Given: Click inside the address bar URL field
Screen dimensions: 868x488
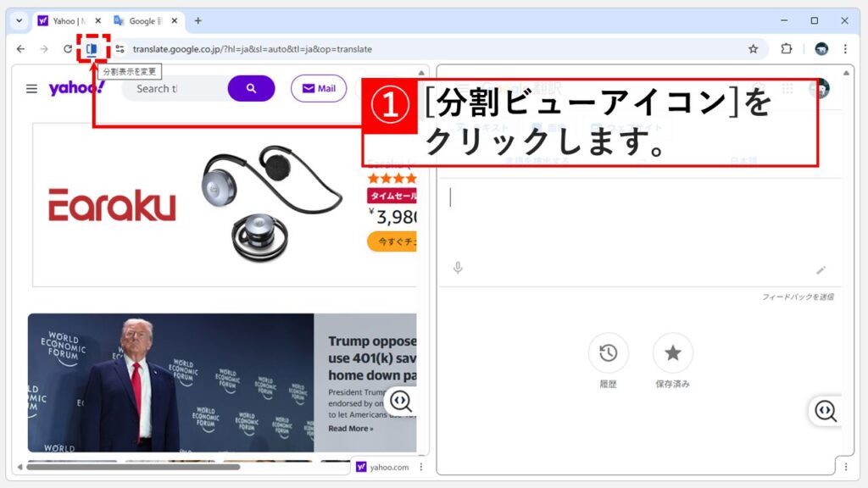Looking at the screenshot, I should 254,48.
